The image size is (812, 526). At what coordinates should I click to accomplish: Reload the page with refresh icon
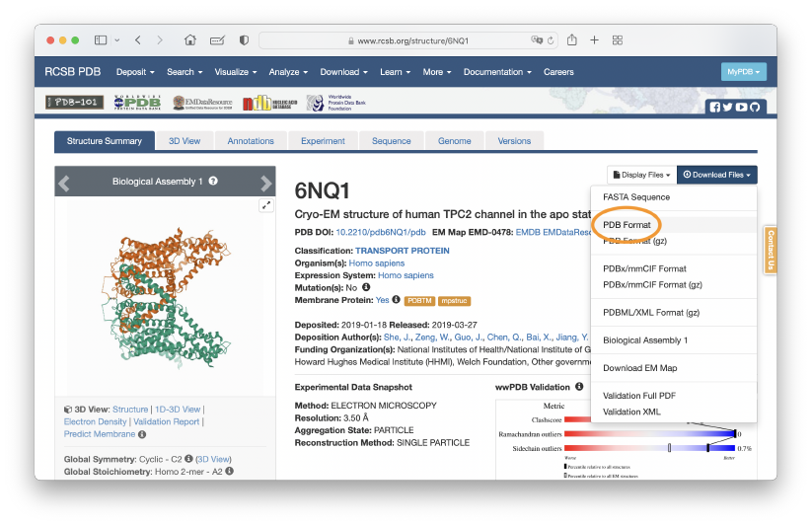tap(551, 40)
